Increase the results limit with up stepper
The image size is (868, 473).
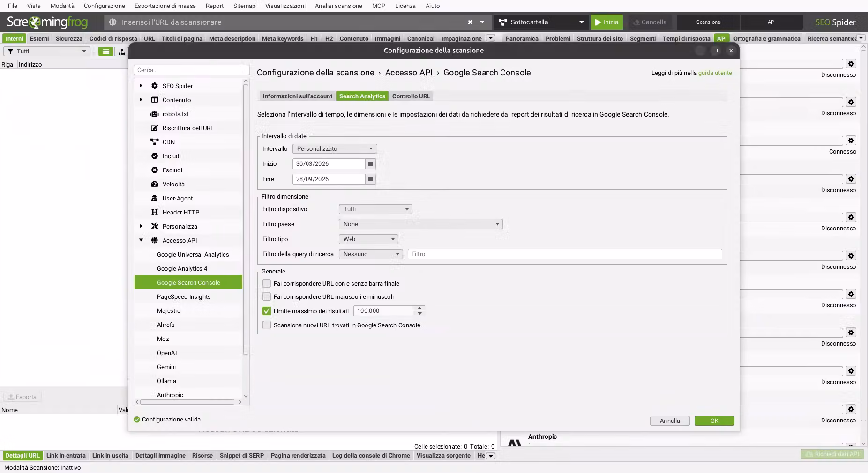click(420, 308)
